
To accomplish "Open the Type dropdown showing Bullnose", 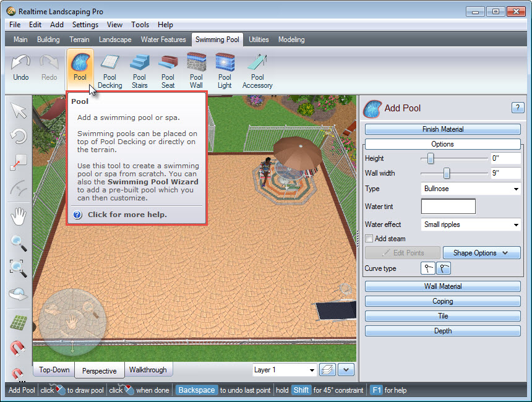I will click(471, 189).
